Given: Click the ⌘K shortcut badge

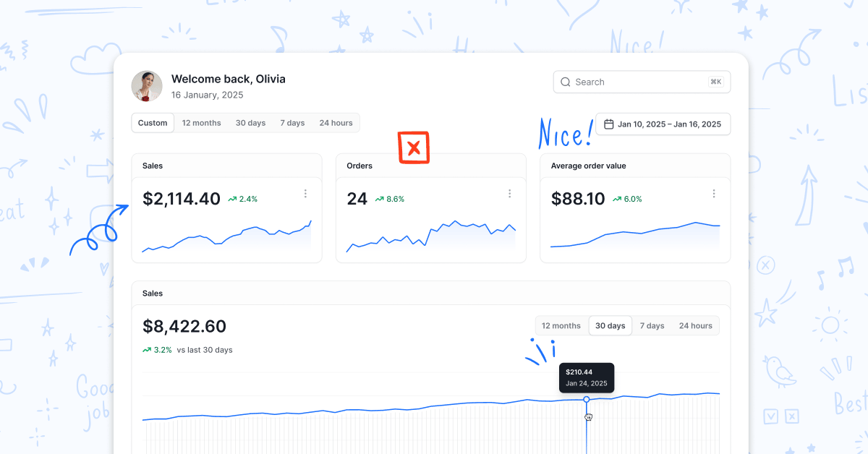Looking at the screenshot, I should pyautogui.click(x=716, y=82).
